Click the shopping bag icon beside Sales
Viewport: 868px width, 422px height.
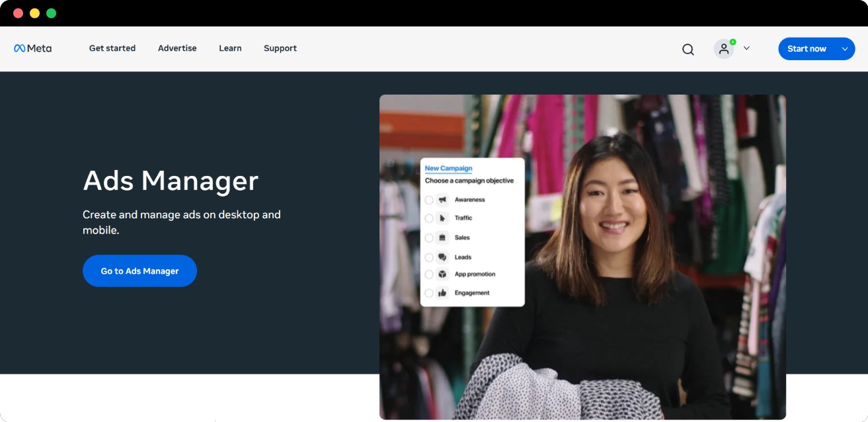(442, 237)
